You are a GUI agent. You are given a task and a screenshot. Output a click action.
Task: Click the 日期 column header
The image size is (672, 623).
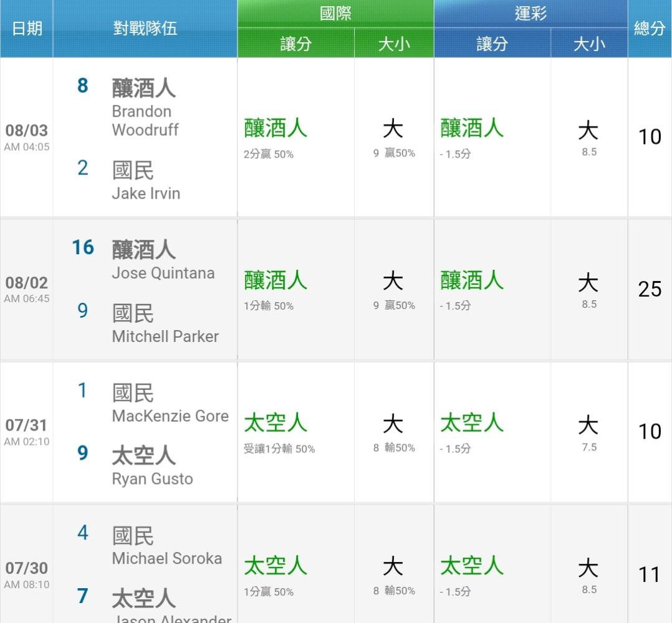[x=27, y=29]
